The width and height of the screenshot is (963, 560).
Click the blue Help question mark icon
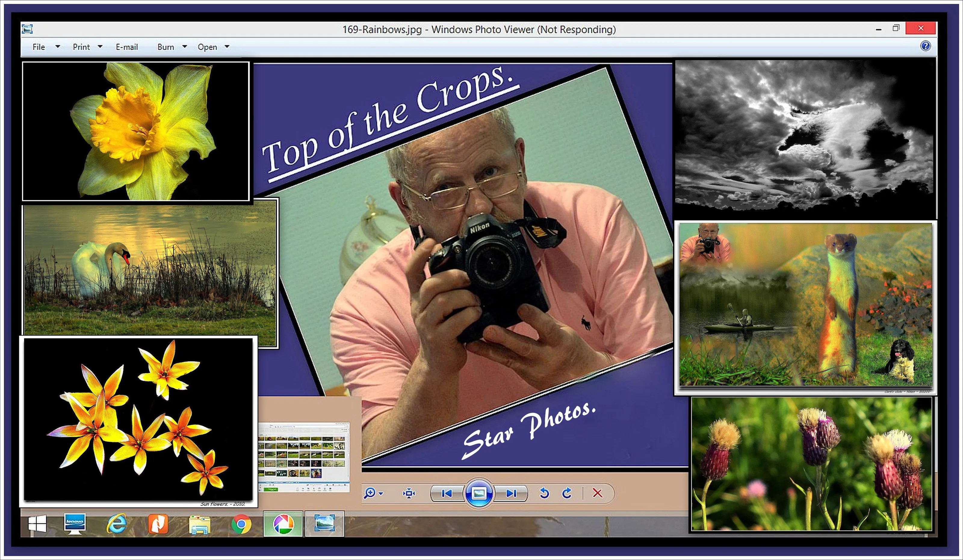[925, 46]
